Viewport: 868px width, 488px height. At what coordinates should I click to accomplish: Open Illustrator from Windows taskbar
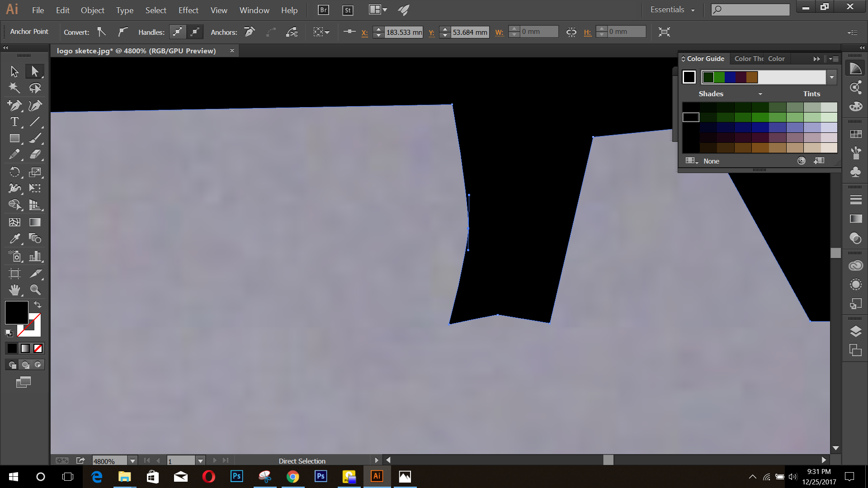(x=377, y=476)
